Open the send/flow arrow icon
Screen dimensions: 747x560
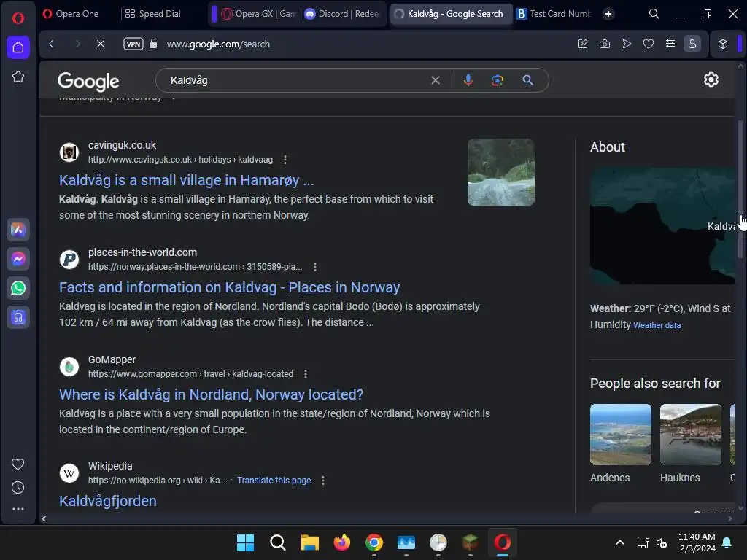point(627,44)
